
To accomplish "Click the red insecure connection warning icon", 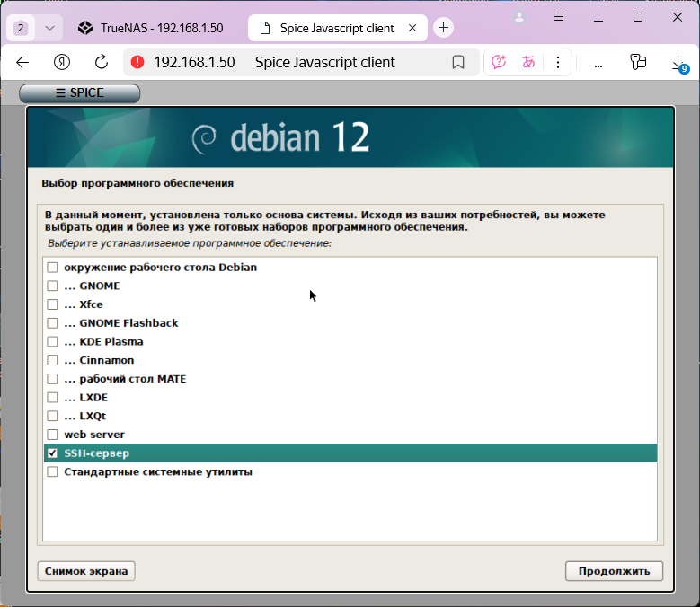I will click(x=137, y=62).
